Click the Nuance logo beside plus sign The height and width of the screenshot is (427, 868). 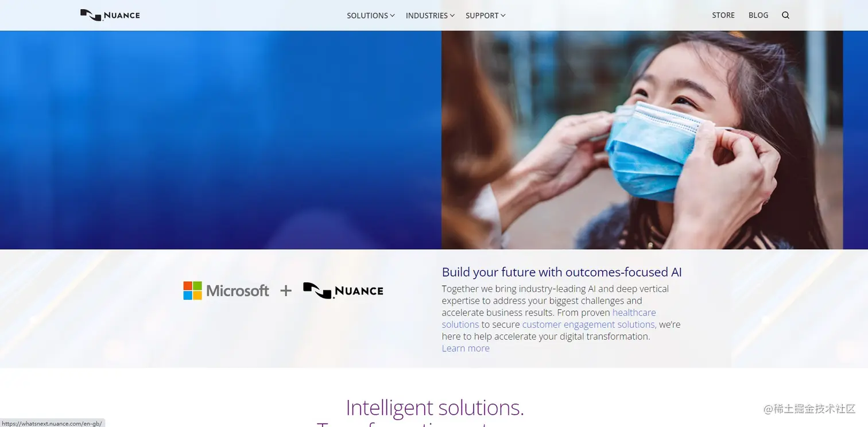tap(343, 290)
